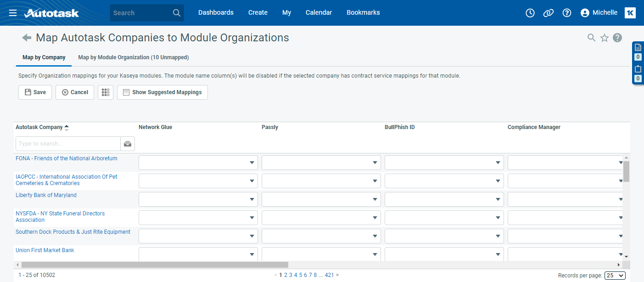
Task: Go to next page arrow in pagination
Action: (x=337, y=275)
